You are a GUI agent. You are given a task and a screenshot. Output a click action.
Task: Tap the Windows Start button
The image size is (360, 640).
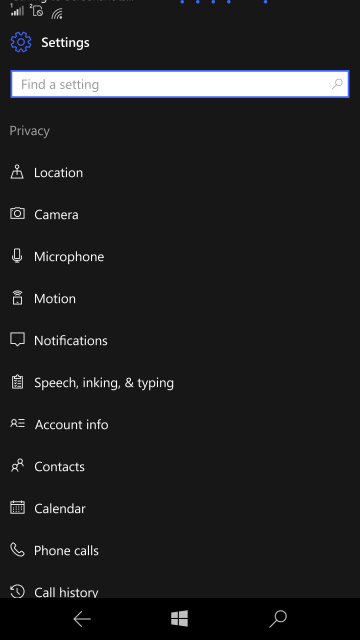tap(180, 619)
